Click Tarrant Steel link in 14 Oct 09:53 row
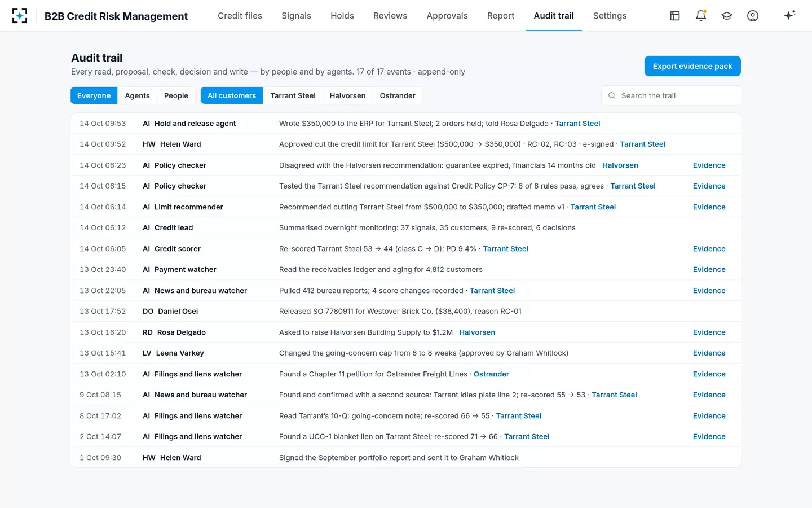This screenshot has width=812, height=508. click(x=577, y=124)
